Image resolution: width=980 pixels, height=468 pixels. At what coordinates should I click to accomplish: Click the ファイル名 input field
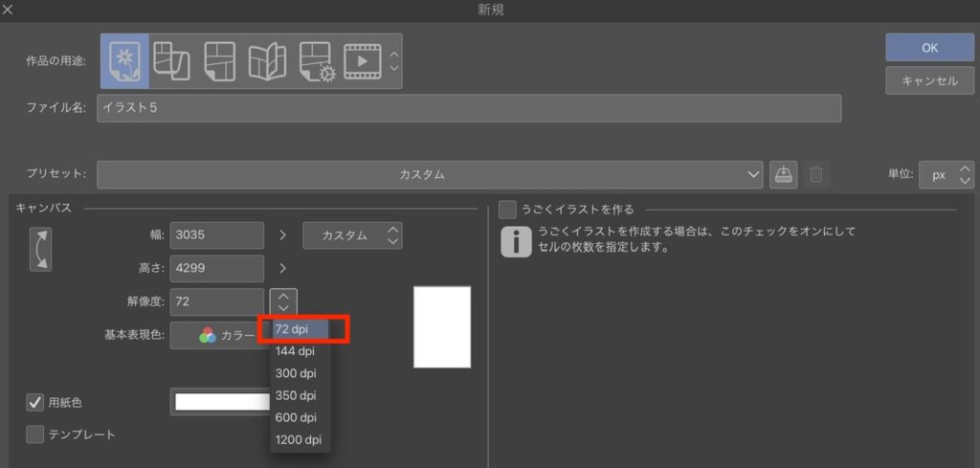[469, 108]
